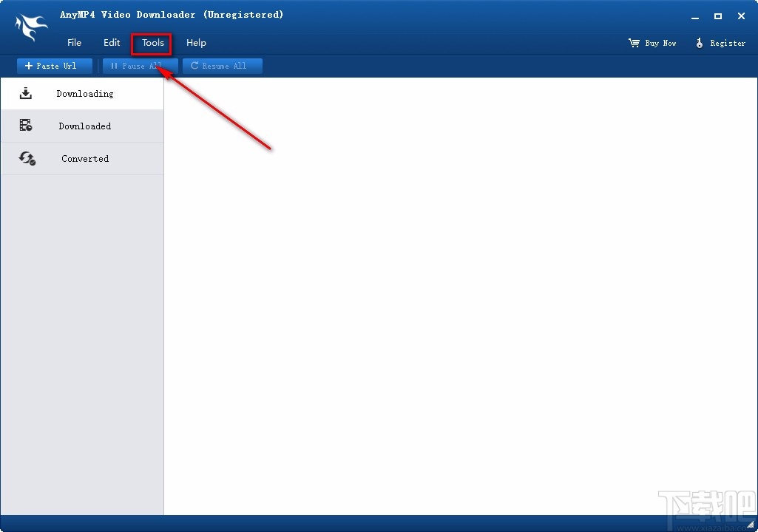Image resolution: width=758 pixels, height=532 pixels.
Task: Open the Tools menu
Action: pos(153,43)
